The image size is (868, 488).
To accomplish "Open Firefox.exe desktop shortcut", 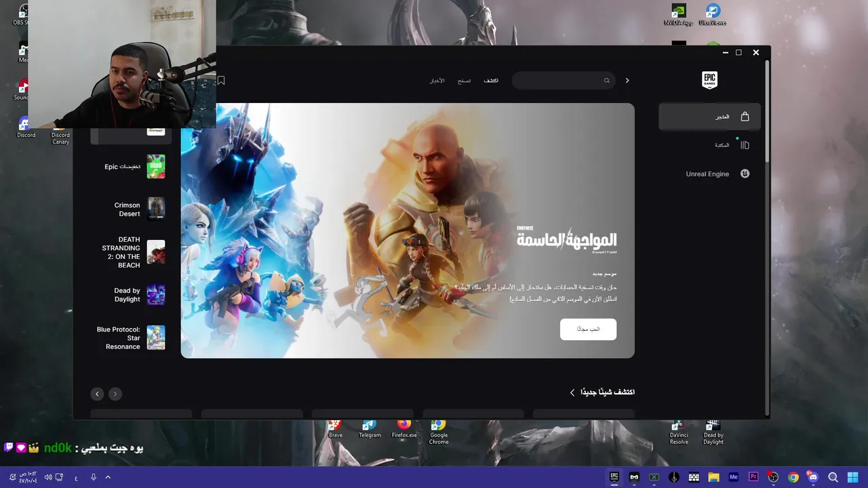I will pyautogui.click(x=404, y=430).
